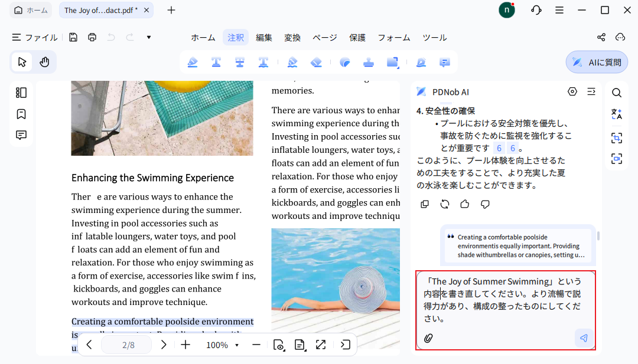Send the message in the AI input box

coord(583,338)
